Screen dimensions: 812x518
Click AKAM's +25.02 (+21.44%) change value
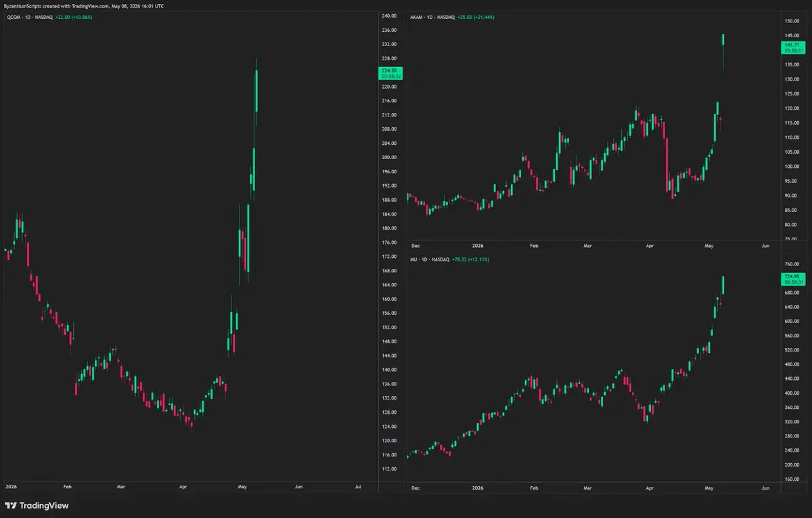coord(476,17)
